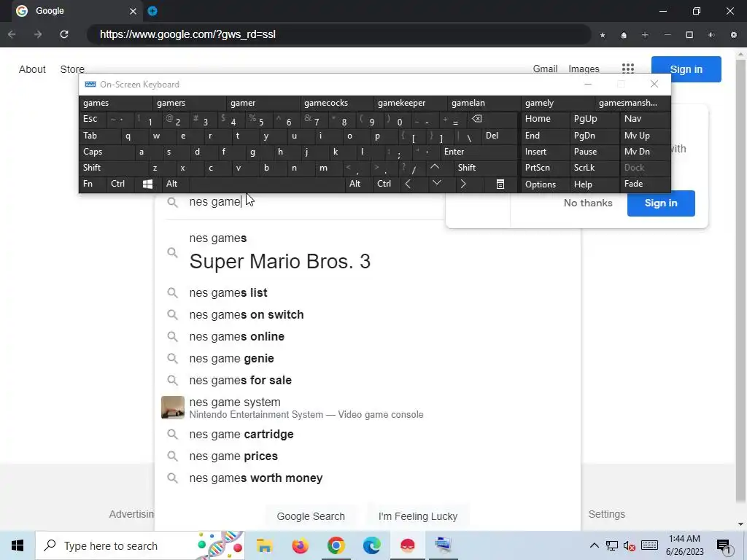This screenshot has width=747, height=560.
Task: Click the plus icon in browser toolbar
Action: [645, 35]
